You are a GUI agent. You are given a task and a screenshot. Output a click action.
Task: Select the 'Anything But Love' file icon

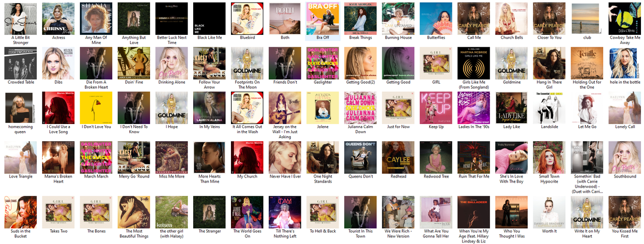[134, 19]
